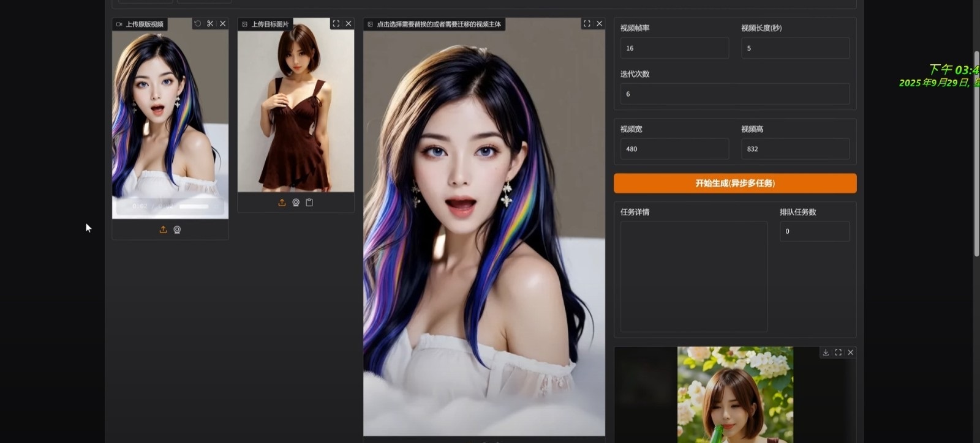Click the 视频长度(秒) label
The width and height of the screenshot is (980, 443).
761,28
